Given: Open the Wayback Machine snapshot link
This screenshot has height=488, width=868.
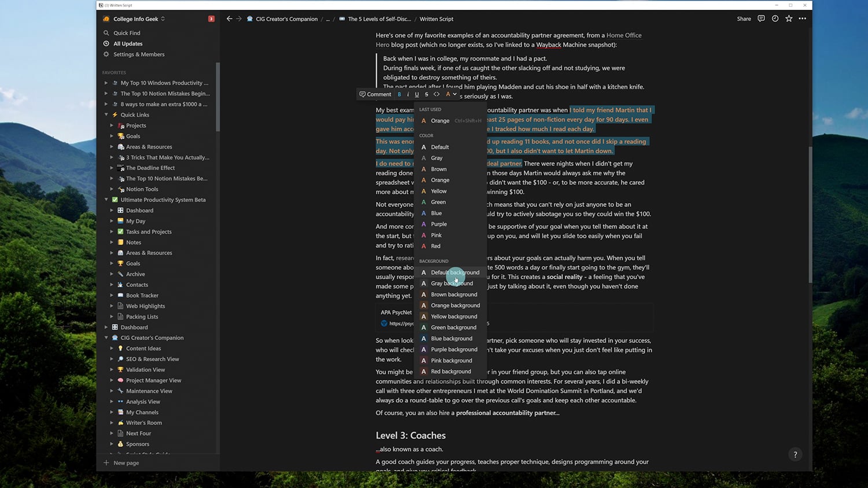Looking at the screenshot, I should tap(549, 44).
